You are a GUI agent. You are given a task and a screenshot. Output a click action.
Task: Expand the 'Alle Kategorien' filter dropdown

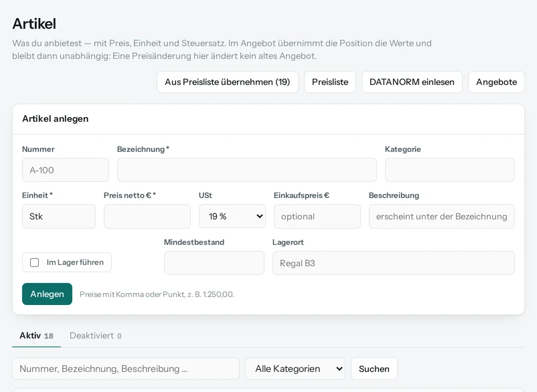pos(295,369)
